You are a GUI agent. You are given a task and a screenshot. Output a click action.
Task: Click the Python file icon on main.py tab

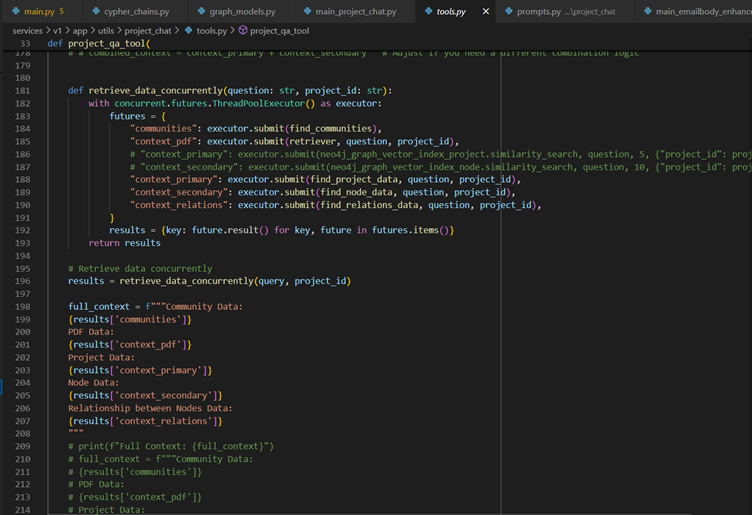[16, 11]
